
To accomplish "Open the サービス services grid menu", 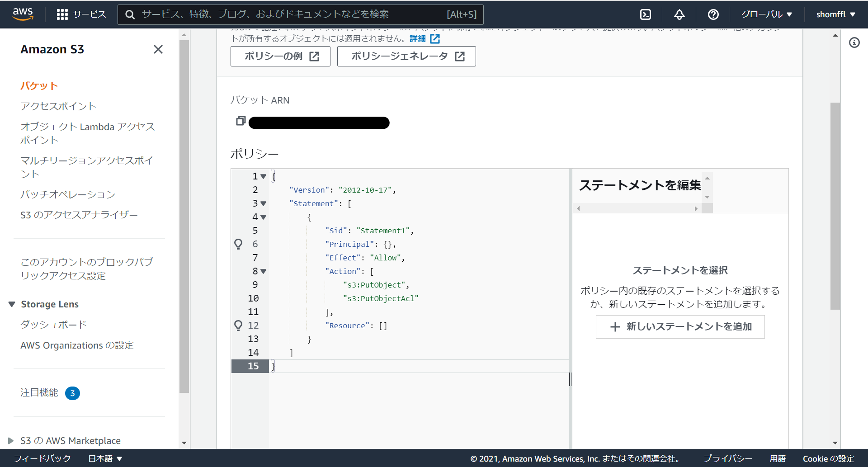I will coord(81,14).
